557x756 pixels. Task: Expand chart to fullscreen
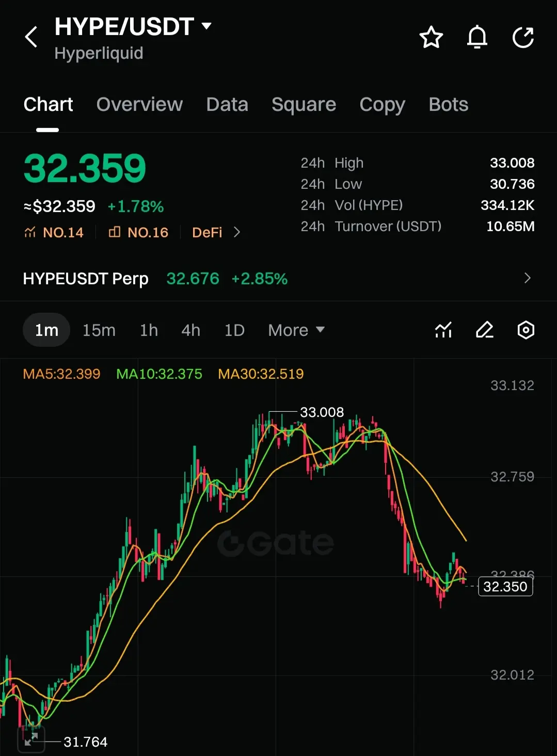31,739
